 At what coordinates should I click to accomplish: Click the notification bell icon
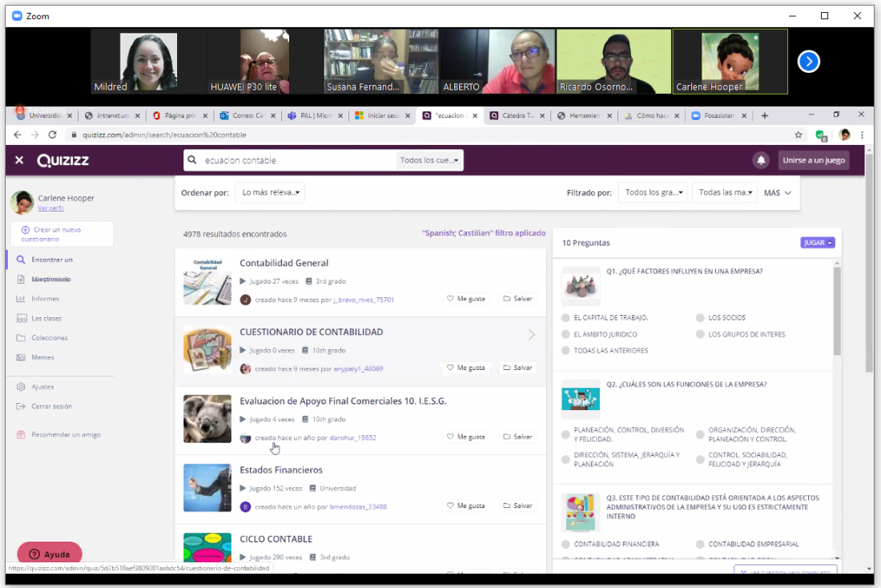[x=760, y=160]
